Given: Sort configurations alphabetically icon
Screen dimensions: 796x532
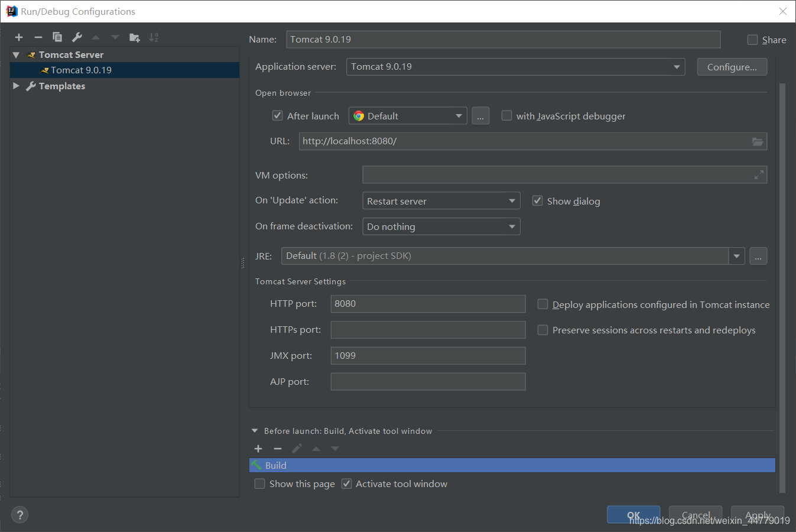Looking at the screenshot, I should pos(154,37).
